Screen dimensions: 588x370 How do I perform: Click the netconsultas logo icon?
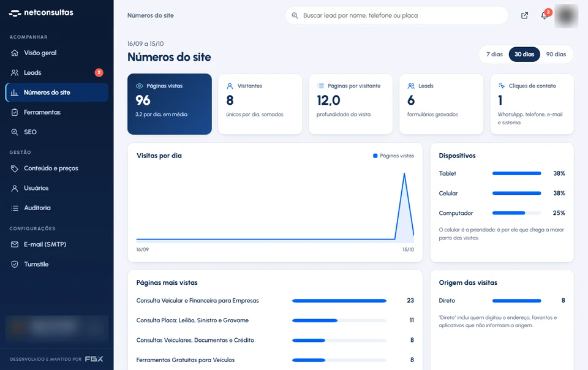click(x=15, y=13)
